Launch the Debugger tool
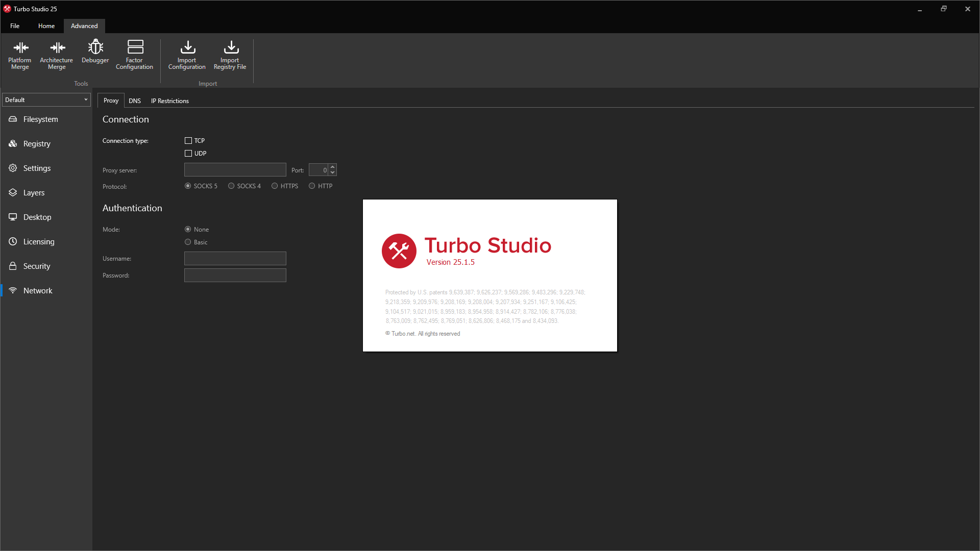Viewport: 980px width, 551px height. coord(95,52)
